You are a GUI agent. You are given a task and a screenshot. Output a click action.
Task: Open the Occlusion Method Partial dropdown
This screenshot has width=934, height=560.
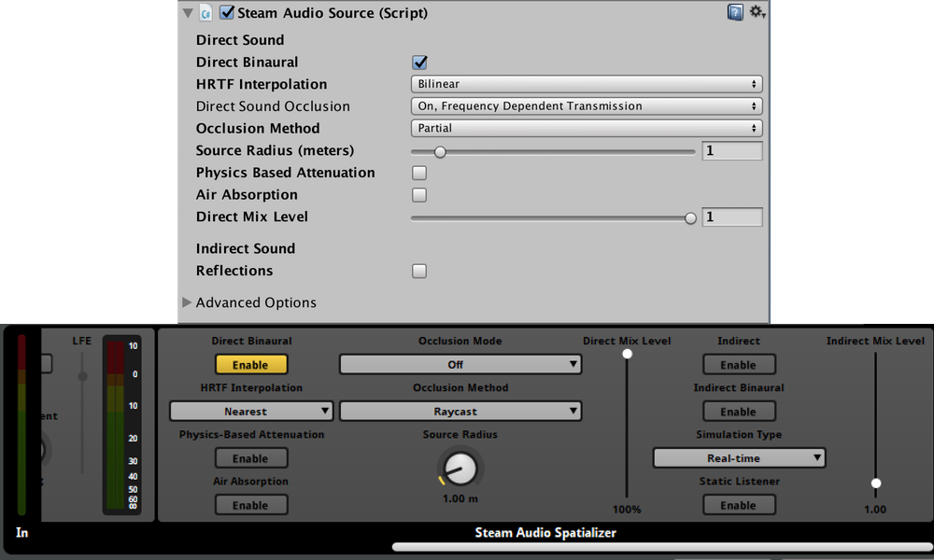pyautogui.click(x=587, y=129)
